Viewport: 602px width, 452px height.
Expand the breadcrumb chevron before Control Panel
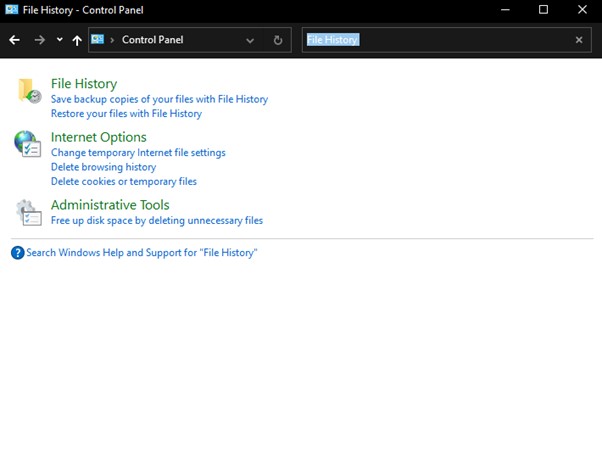coord(112,40)
